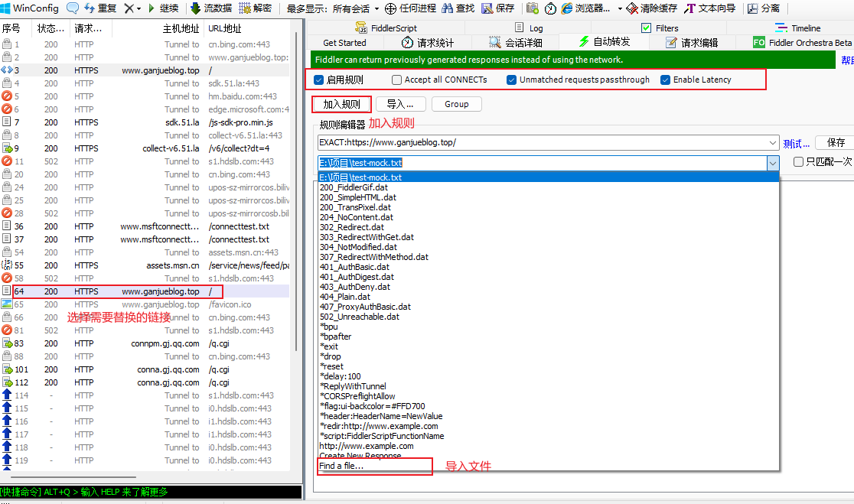Click the lock icon of session 1
This screenshot has width=854, height=504.
click(x=7, y=44)
